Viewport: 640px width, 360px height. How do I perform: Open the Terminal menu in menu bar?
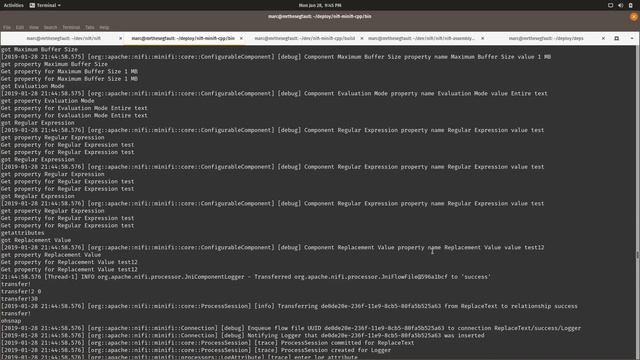pyautogui.click(x=71, y=27)
